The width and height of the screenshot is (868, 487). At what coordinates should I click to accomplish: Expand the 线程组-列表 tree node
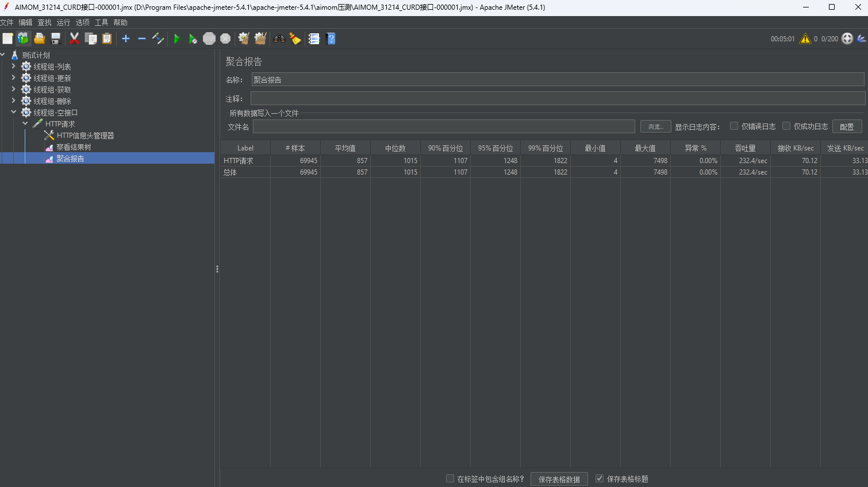[x=14, y=66]
